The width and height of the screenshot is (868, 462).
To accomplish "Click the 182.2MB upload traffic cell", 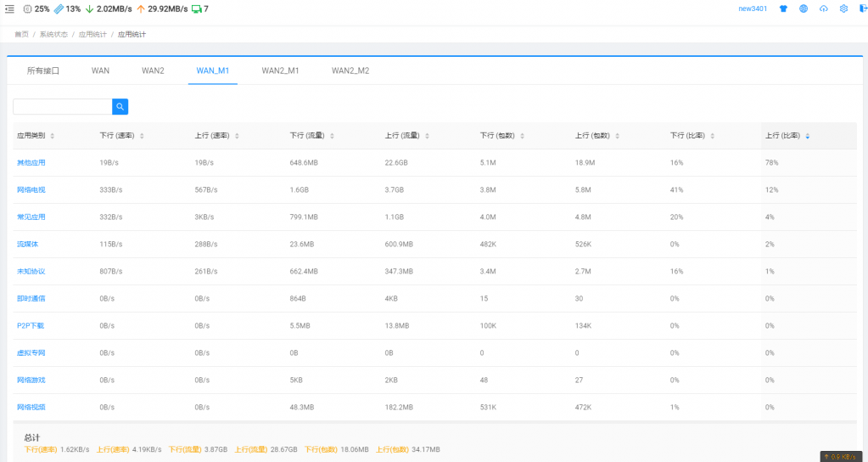I will pyautogui.click(x=399, y=407).
